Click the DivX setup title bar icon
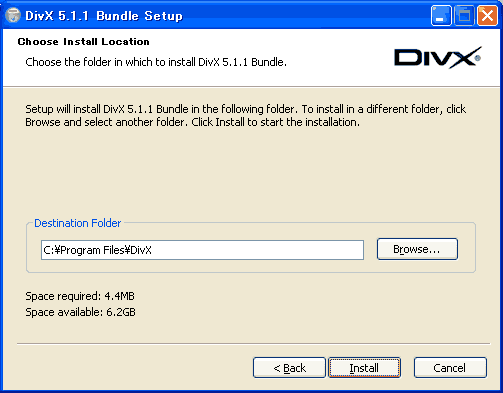The image size is (503, 393). tap(13, 15)
